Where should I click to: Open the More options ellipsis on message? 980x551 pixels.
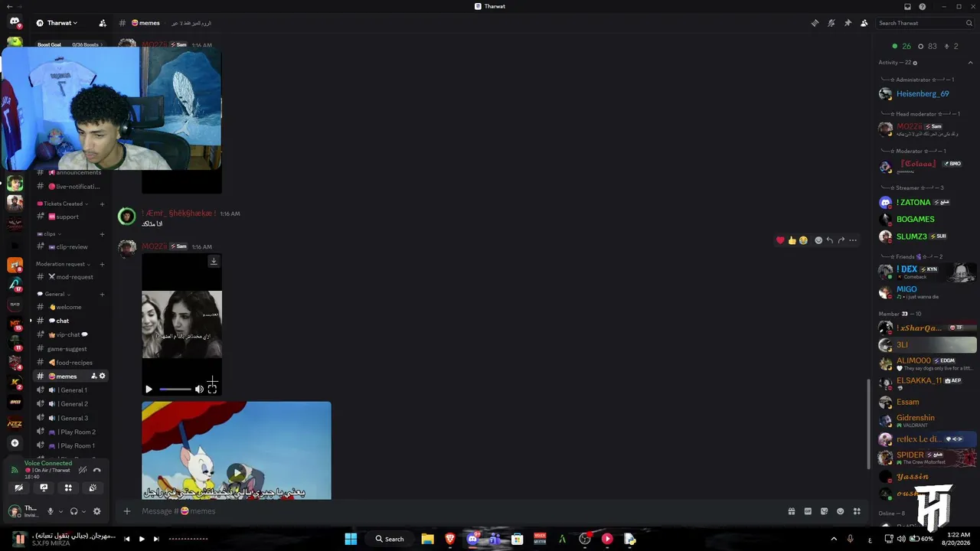point(852,240)
